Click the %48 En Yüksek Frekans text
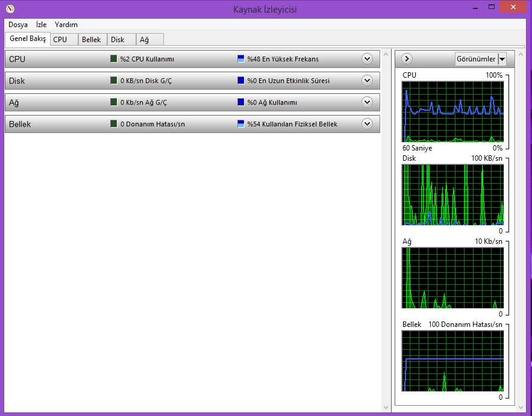The height and width of the screenshot is (416, 532). pos(283,59)
